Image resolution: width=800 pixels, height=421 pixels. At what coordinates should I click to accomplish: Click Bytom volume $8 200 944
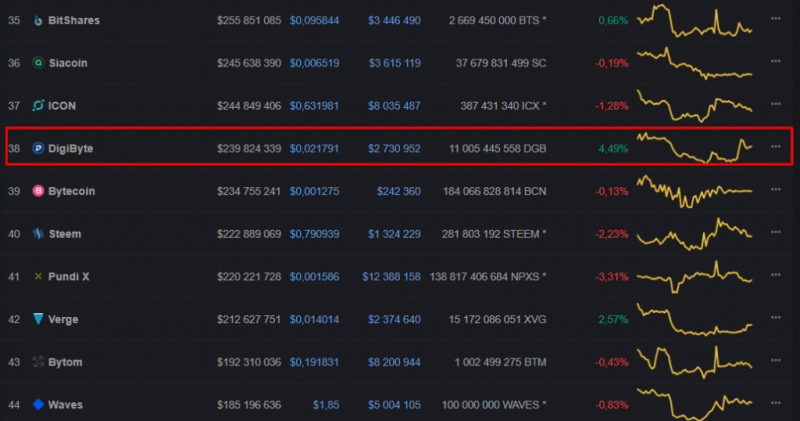point(394,362)
